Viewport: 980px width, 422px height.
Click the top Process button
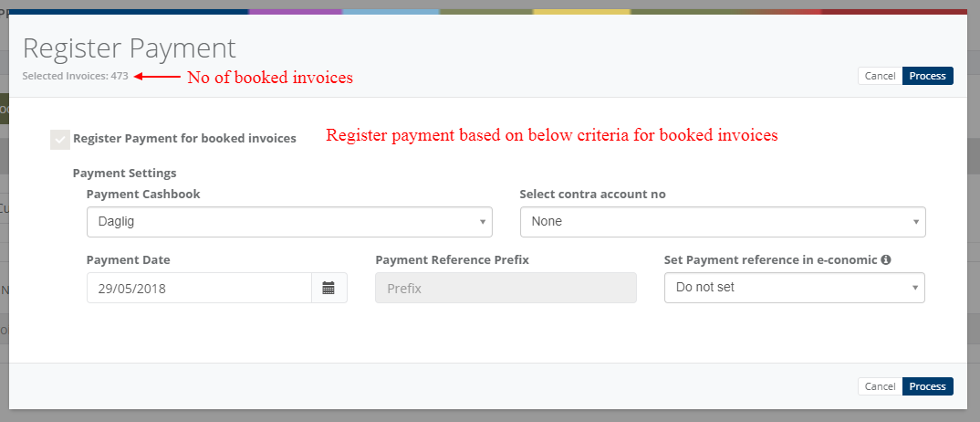click(927, 76)
